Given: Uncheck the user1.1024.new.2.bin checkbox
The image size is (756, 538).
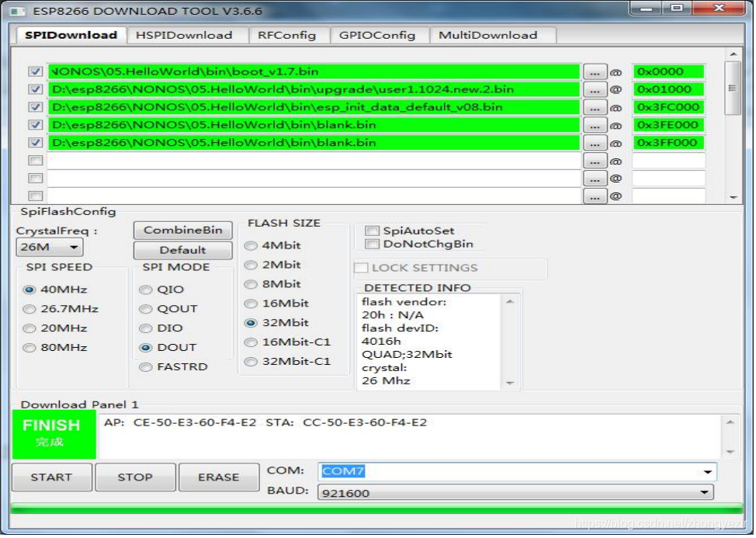Looking at the screenshot, I should coord(35,90).
